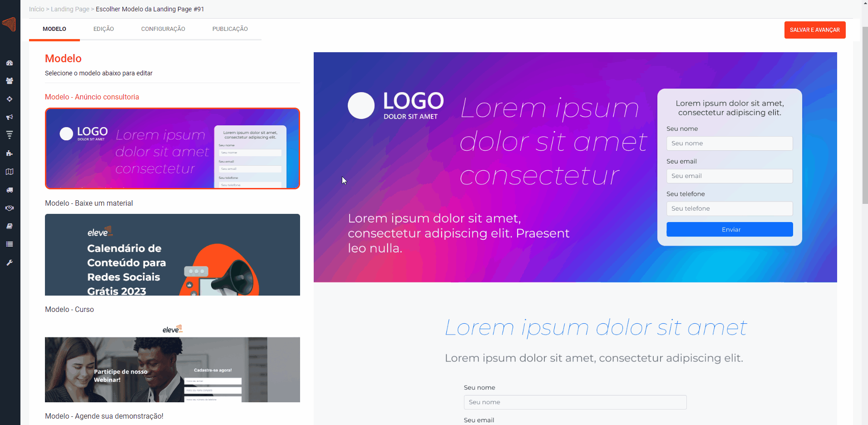Go to Landing Page breadcrumb link
The height and width of the screenshot is (425, 868).
(x=70, y=9)
